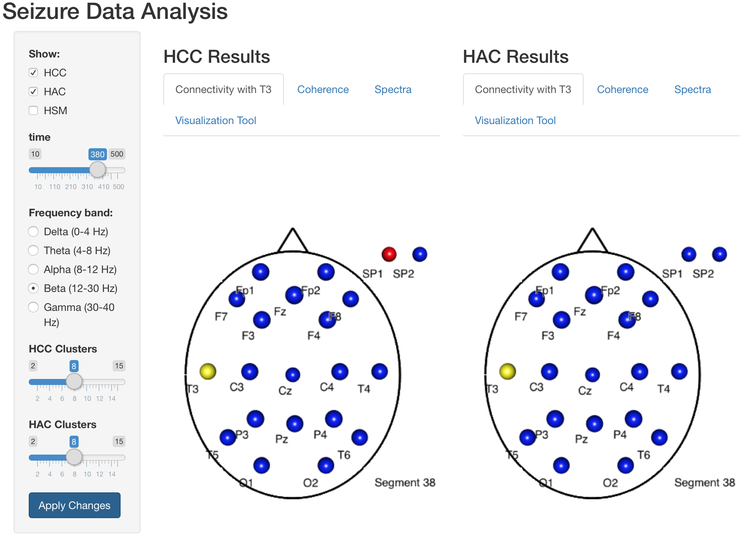The height and width of the screenshot is (534, 756).
Task: Enable the HSM checkbox
Action: [33, 110]
